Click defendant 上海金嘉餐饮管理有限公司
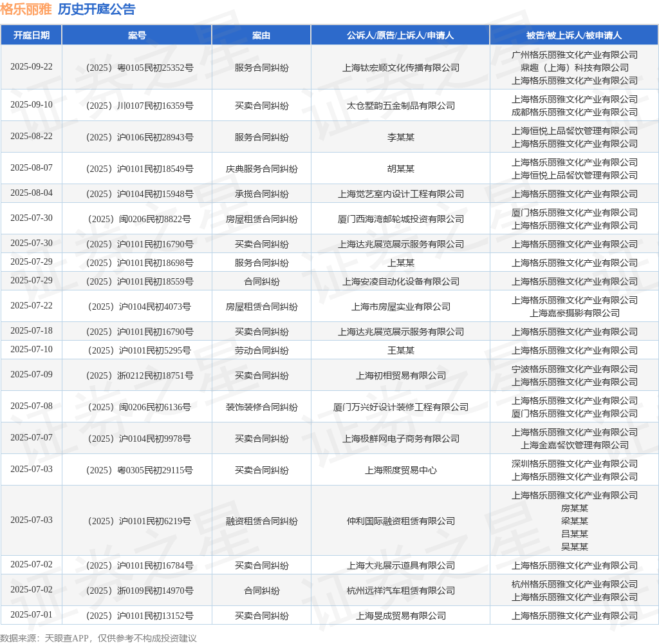Image resolution: width=659 pixels, height=644 pixels. click(x=575, y=445)
